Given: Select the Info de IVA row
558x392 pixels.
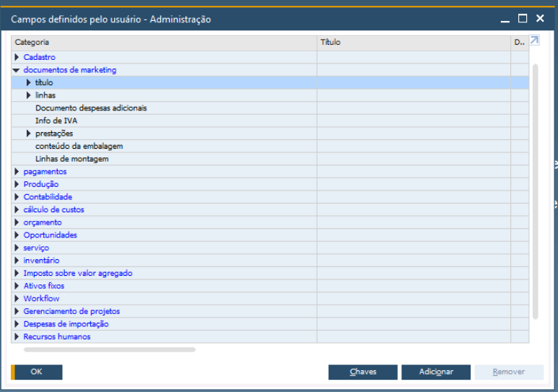Looking at the screenshot, I should click(x=56, y=121).
